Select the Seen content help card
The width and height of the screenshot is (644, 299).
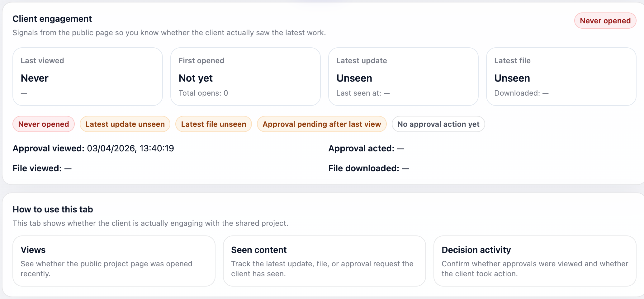pos(324,261)
